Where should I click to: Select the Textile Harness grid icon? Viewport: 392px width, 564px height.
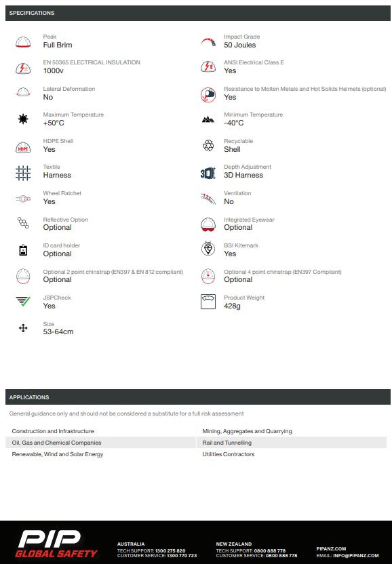23,173
